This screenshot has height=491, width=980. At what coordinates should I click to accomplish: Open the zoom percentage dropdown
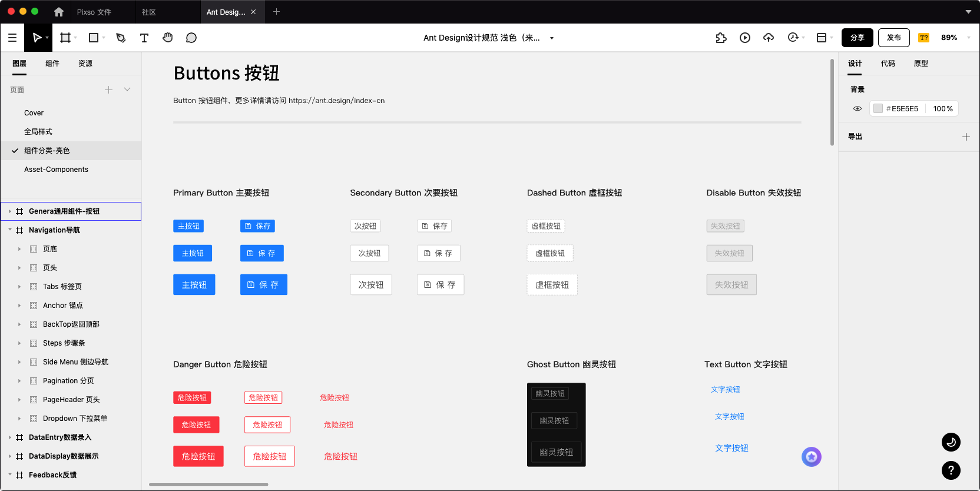pyautogui.click(x=969, y=38)
